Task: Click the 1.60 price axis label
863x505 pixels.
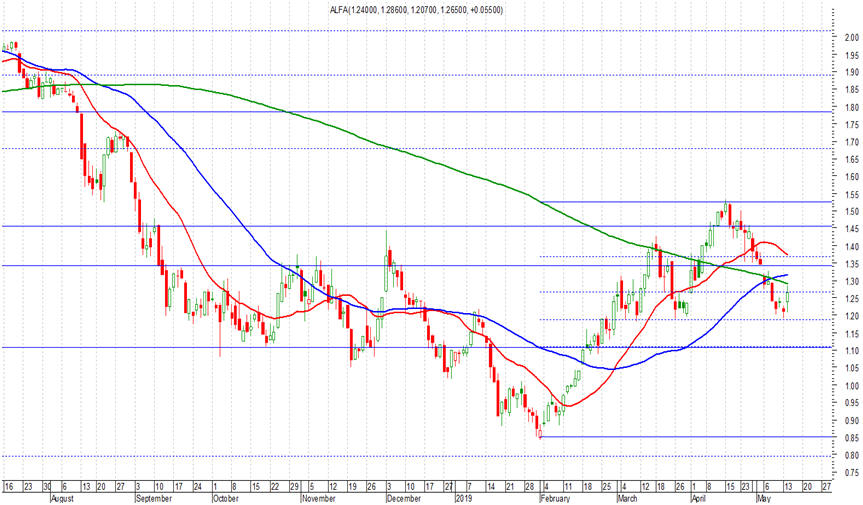Action: pyautogui.click(x=852, y=177)
